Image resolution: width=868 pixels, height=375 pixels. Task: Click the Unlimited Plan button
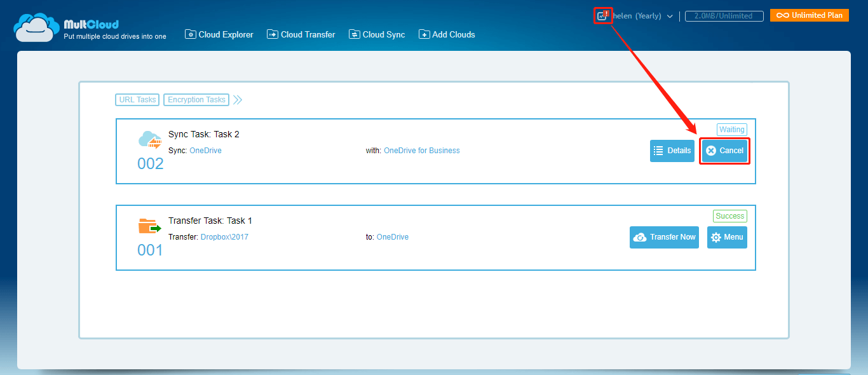(809, 15)
